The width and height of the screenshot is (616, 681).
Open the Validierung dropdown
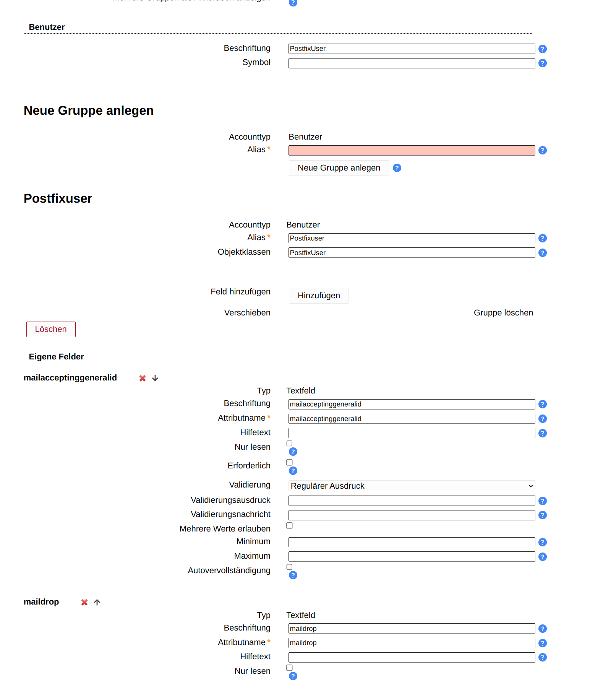pyautogui.click(x=412, y=486)
